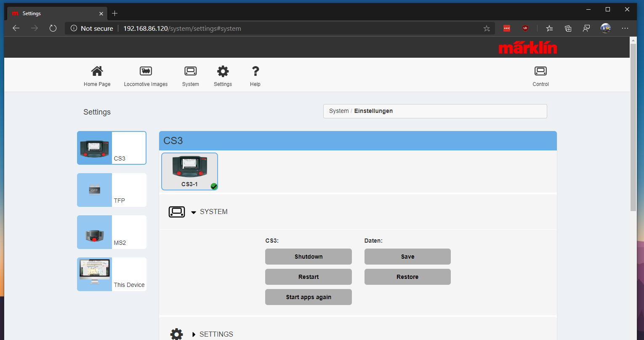Open the Help question mark page
This screenshot has width=644, height=340.
[x=255, y=76]
